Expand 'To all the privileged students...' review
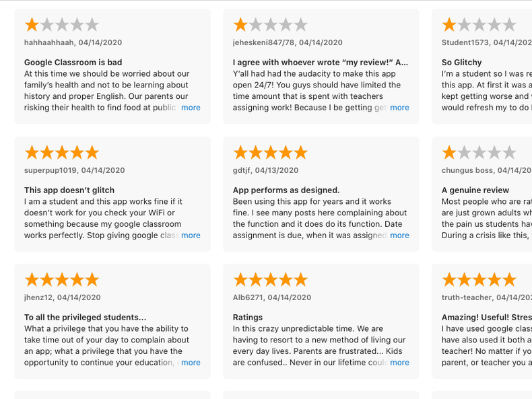The width and height of the screenshot is (532, 399). [x=191, y=363]
